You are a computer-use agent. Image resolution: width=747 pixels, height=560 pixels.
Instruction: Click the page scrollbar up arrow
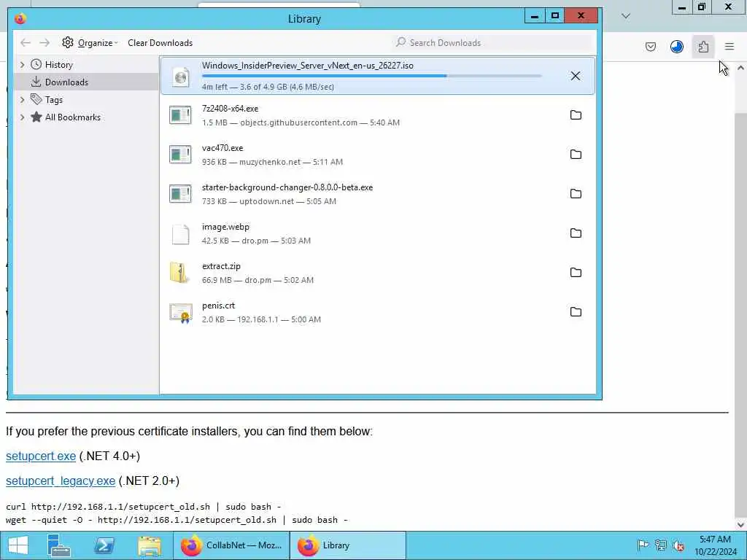point(740,68)
